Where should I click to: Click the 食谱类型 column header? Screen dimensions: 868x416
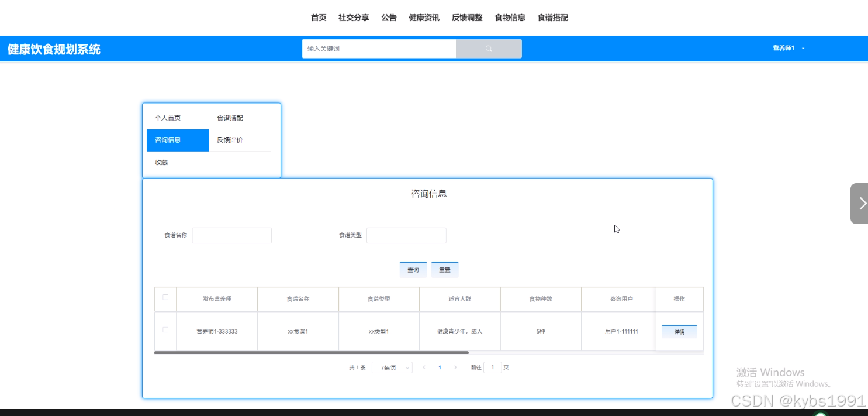click(x=379, y=299)
